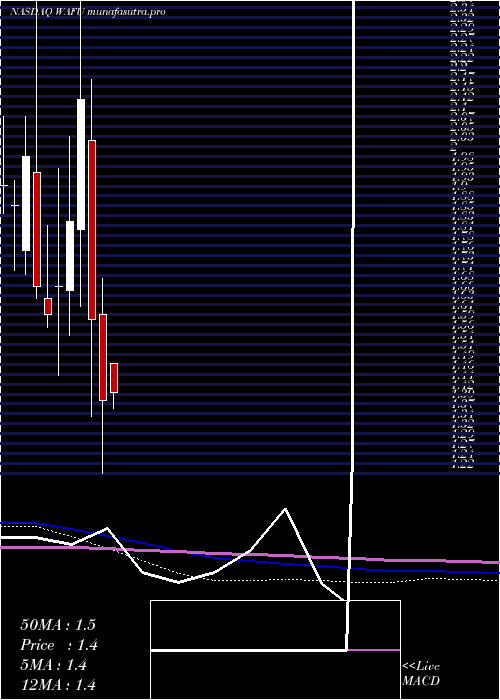This screenshot has height=700, width=500.
Task: Click the '50MA : 1.5' label
Action: coord(58,625)
